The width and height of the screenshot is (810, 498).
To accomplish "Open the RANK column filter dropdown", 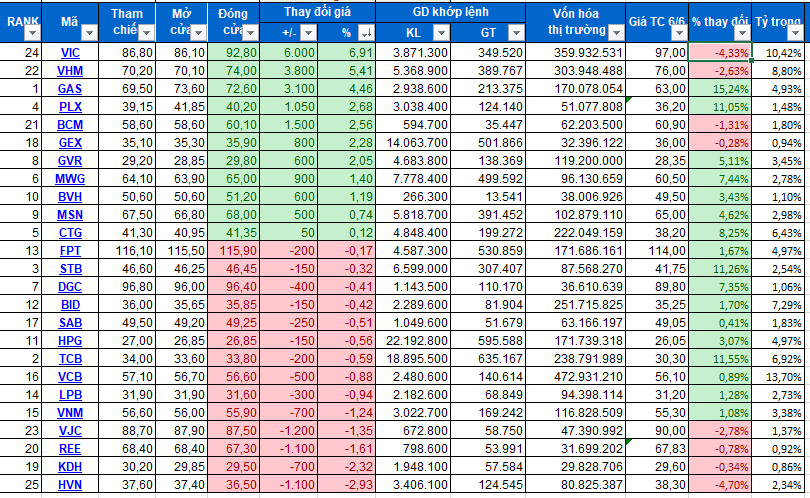I will [x=32, y=33].
